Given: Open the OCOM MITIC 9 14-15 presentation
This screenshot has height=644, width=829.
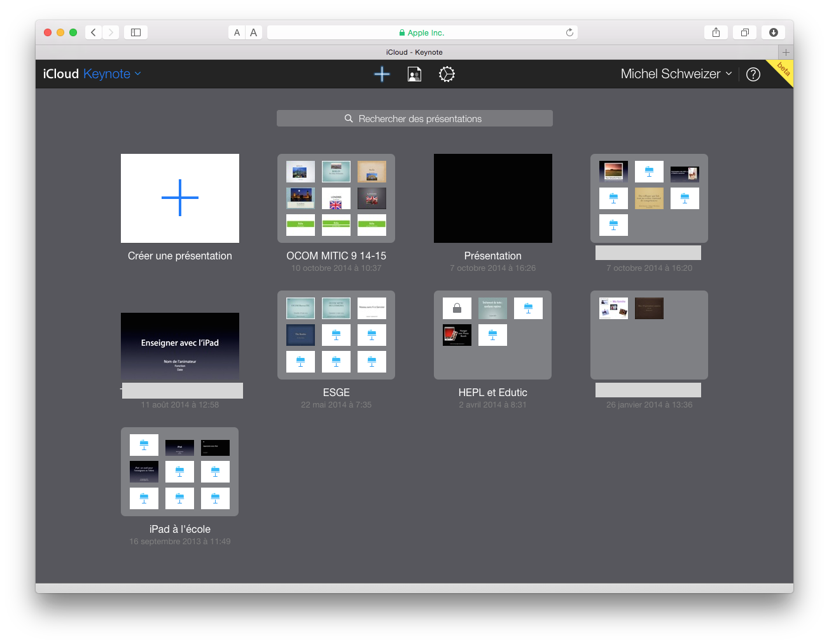Looking at the screenshot, I should (336, 198).
